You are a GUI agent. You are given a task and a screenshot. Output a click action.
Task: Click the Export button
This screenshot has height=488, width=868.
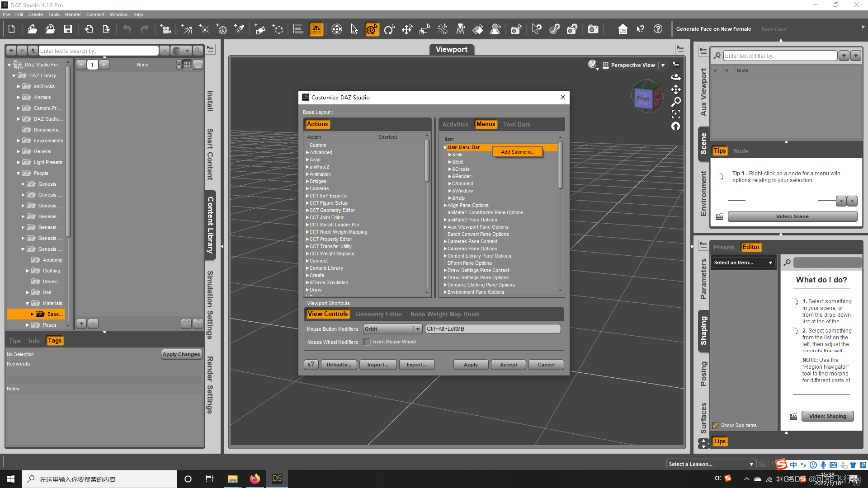[x=417, y=365]
